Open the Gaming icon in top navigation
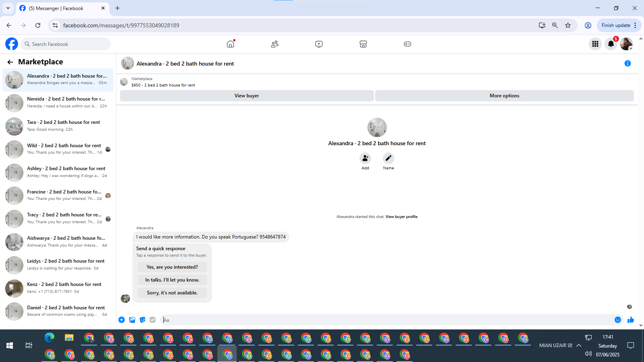This screenshot has height=362, width=644. coord(407,44)
